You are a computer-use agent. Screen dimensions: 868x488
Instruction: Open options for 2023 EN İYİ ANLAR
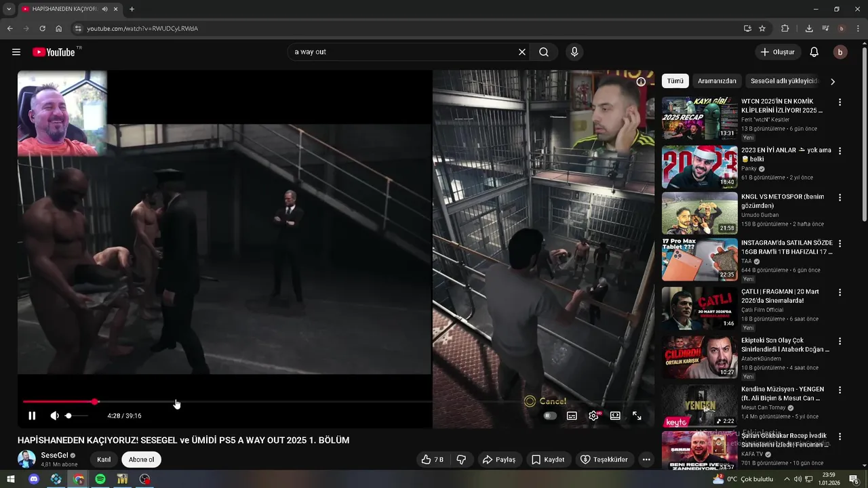[840, 151]
